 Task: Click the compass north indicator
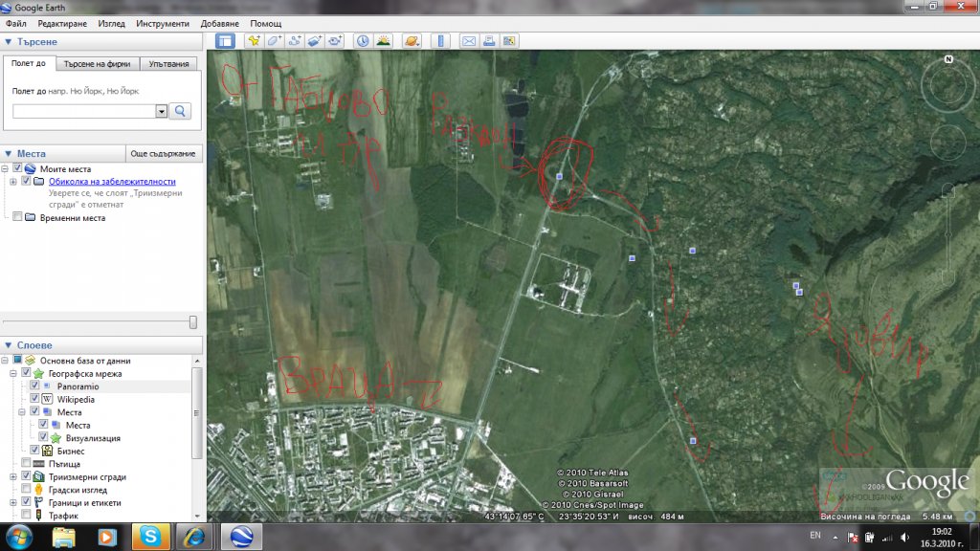948,59
